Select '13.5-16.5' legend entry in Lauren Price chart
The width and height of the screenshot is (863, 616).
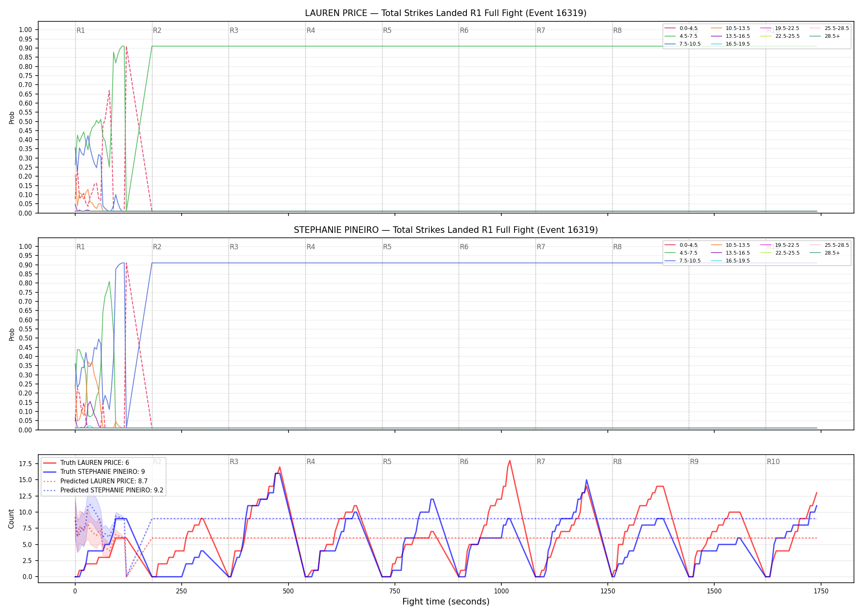tap(730, 36)
